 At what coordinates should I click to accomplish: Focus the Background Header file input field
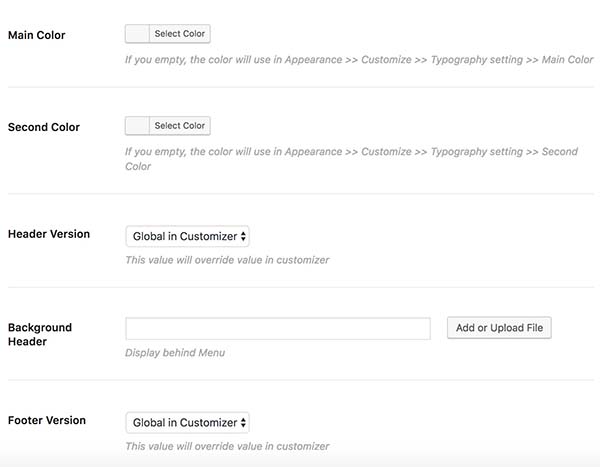click(x=278, y=328)
